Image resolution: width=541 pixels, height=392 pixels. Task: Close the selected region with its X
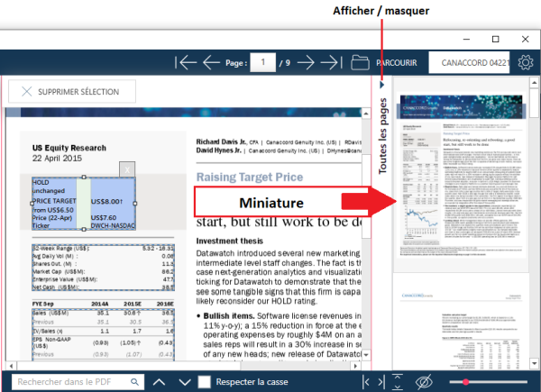(128, 169)
